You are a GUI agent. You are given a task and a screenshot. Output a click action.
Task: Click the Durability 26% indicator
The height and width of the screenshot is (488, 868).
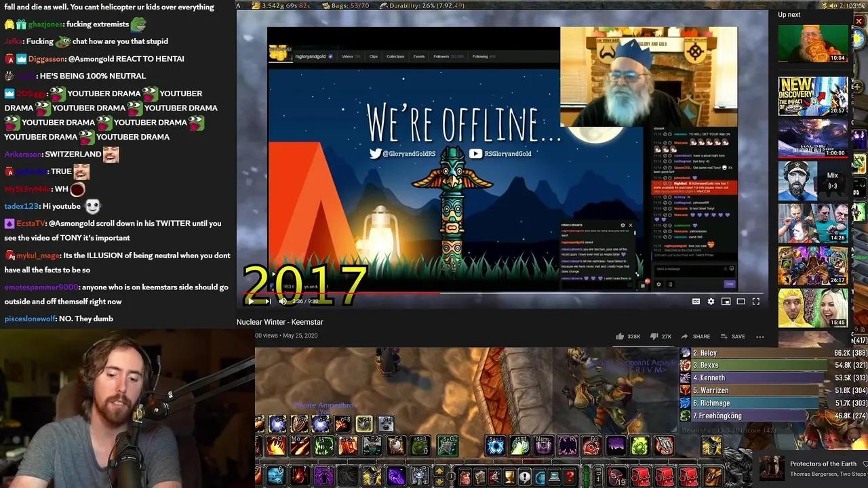422,5
